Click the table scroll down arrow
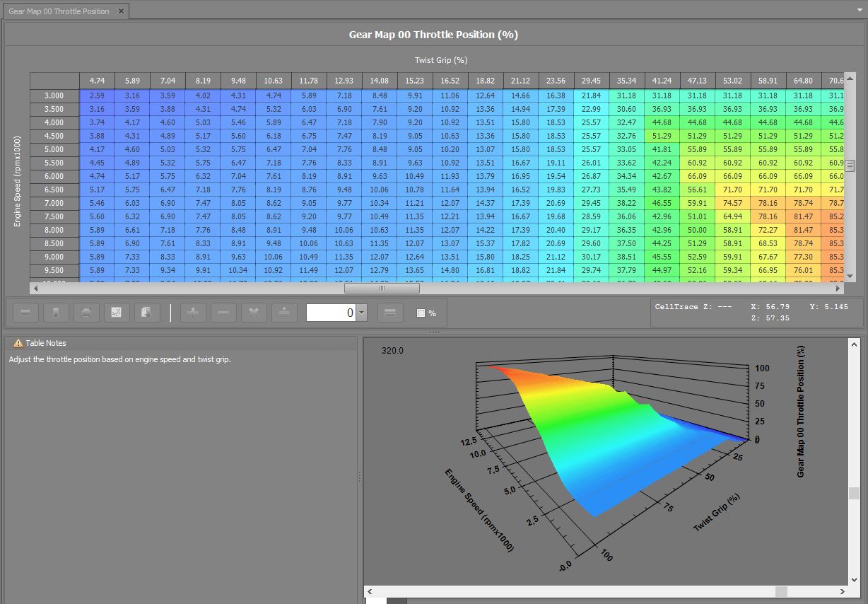Viewport: 868px width, 604px height. point(850,277)
